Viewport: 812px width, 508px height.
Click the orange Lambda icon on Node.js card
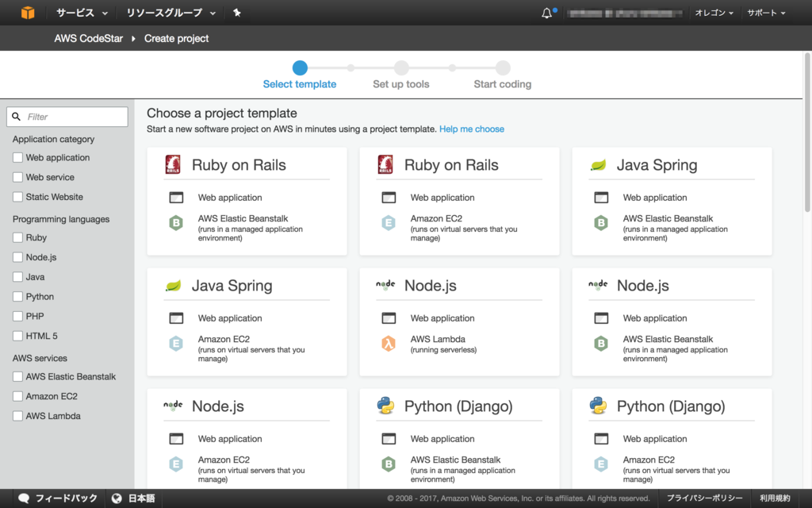[x=389, y=343]
